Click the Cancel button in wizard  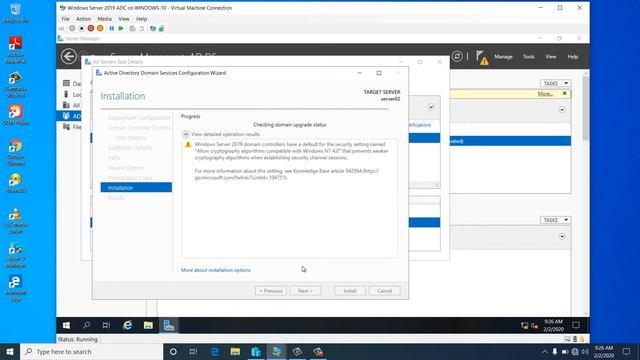(x=384, y=291)
